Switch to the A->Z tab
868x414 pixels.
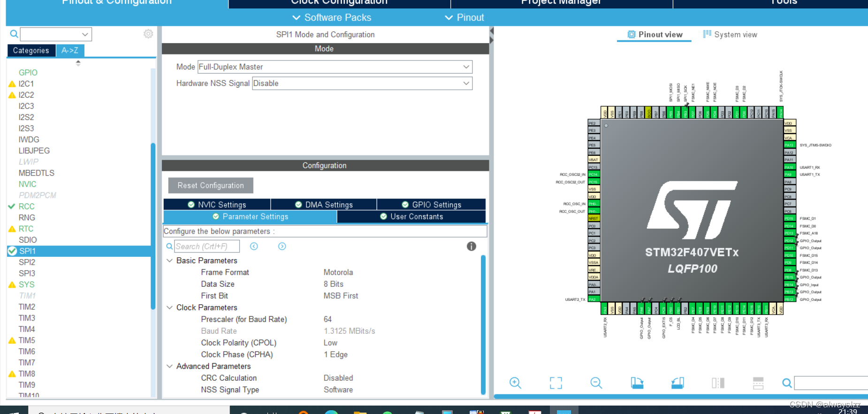pyautogui.click(x=70, y=50)
